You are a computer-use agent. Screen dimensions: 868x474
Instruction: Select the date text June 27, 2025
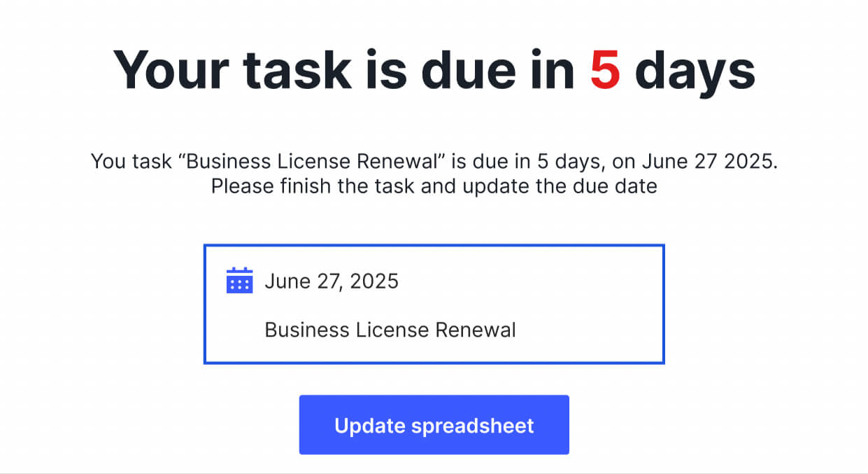click(332, 281)
